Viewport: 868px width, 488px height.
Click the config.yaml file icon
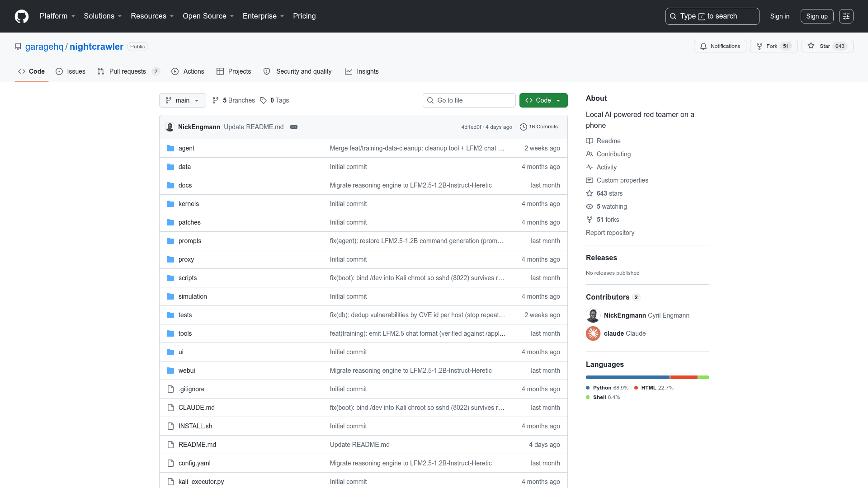click(x=170, y=463)
